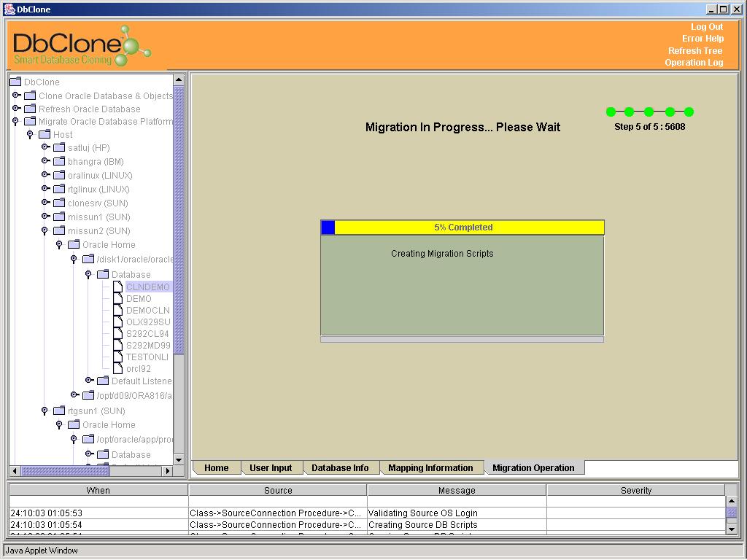
Task: Switch to the Home tab
Action: (216, 467)
